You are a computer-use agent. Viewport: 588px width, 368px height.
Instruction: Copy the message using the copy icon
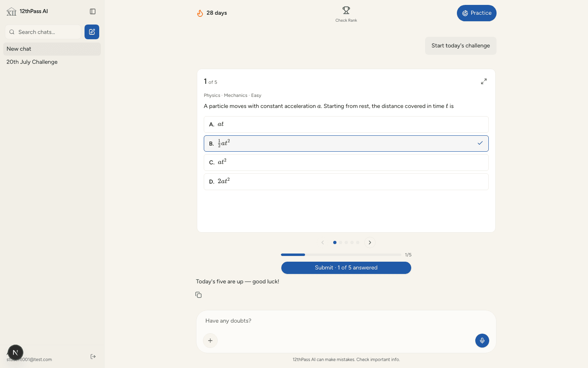click(198, 295)
